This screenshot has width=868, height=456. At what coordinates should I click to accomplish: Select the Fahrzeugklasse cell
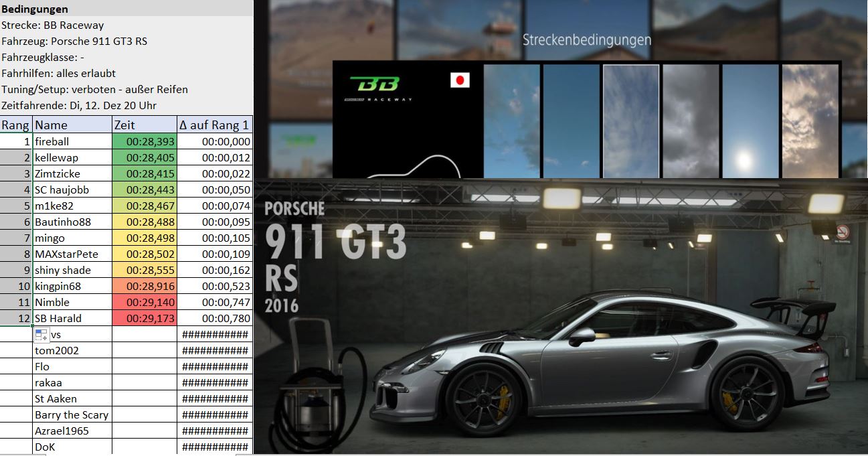[x=126, y=58]
